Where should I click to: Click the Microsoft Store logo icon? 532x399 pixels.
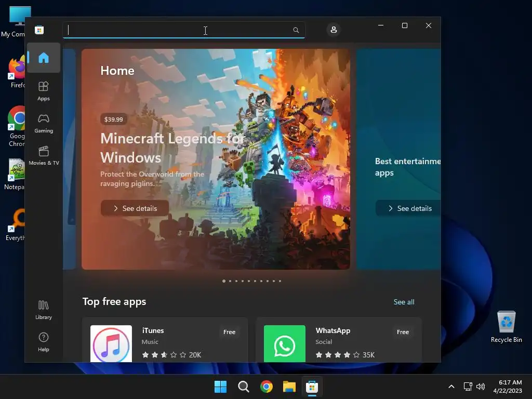pyautogui.click(x=39, y=30)
